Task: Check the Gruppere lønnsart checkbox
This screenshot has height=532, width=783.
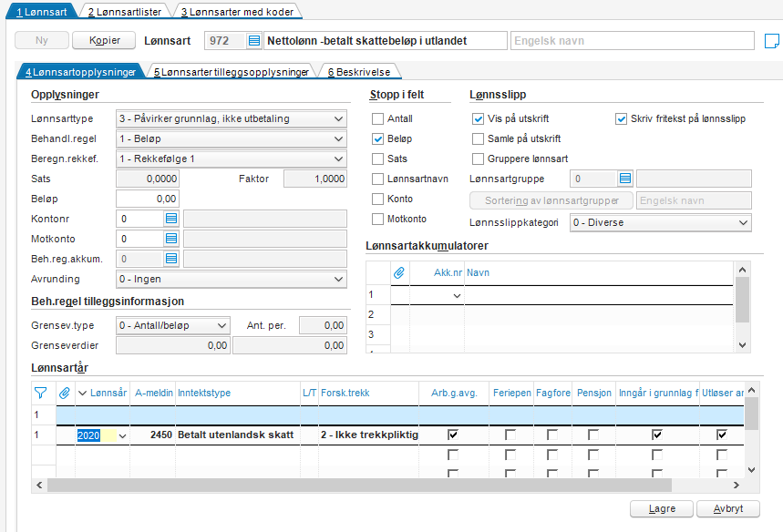Action: [478, 159]
